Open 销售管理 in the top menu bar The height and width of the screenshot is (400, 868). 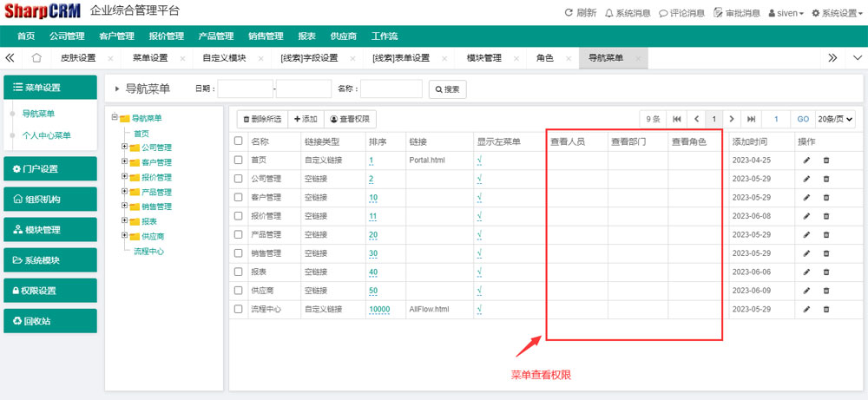[266, 36]
